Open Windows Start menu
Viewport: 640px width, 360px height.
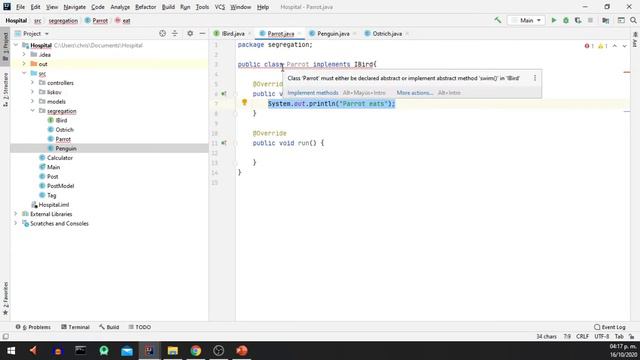(x=11, y=351)
